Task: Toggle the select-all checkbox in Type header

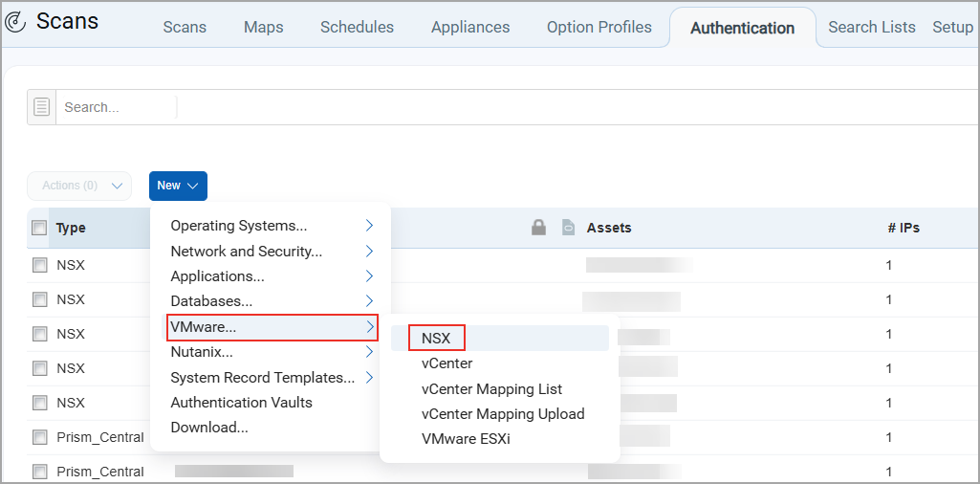Action: pyautogui.click(x=39, y=228)
